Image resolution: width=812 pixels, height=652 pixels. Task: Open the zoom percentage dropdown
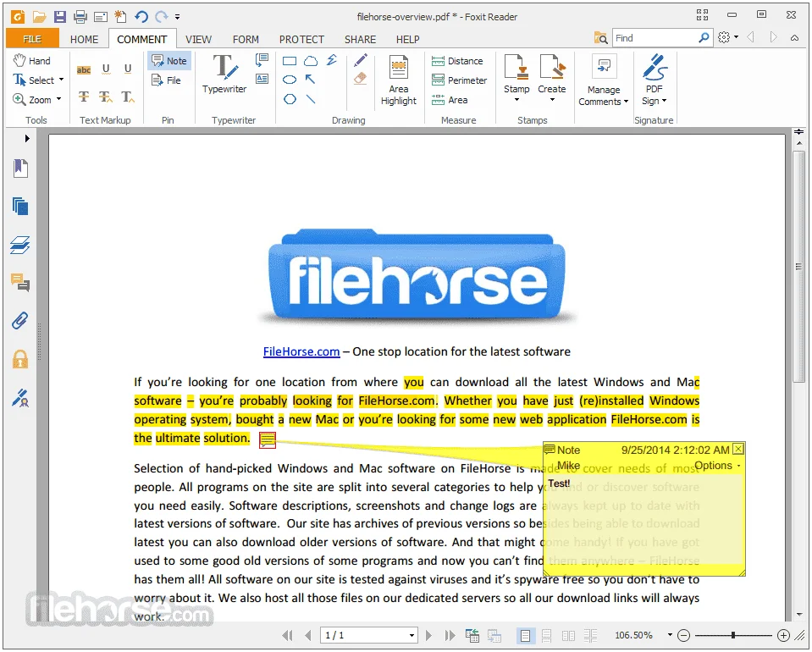[x=670, y=635]
